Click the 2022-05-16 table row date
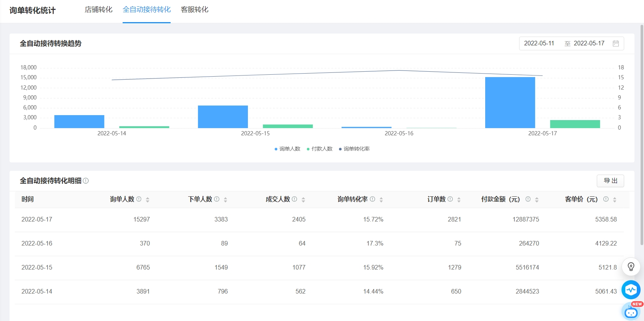Screen dimensions: 644x321 (x=37, y=244)
